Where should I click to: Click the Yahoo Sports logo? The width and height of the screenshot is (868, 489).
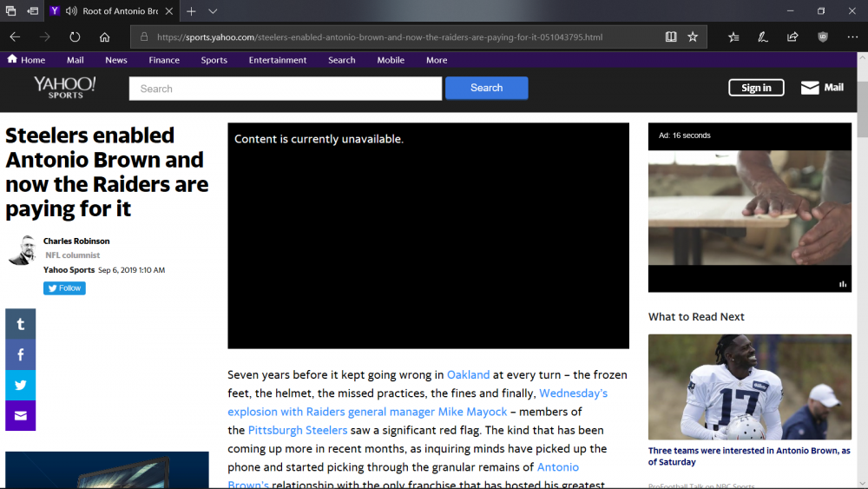(x=65, y=88)
